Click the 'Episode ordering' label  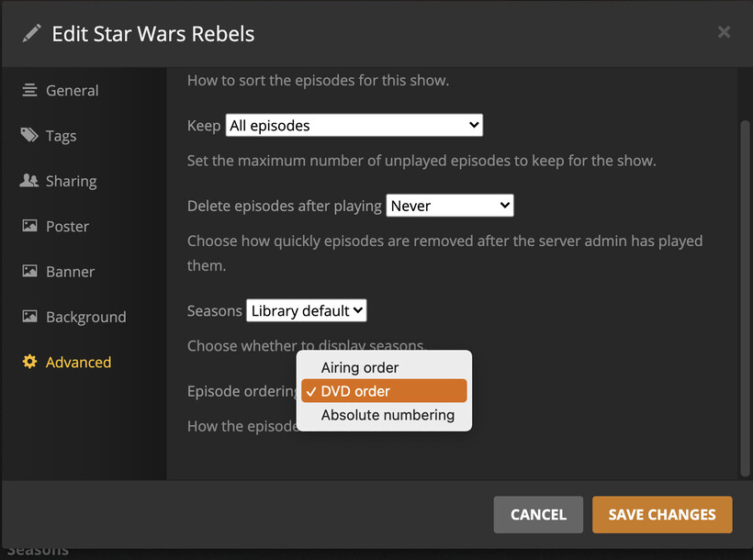pos(242,391)
